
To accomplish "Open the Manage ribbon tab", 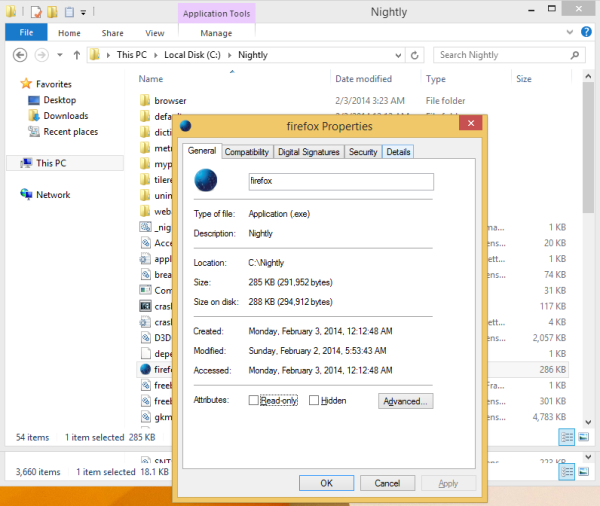I will click(x=216, y=33).
